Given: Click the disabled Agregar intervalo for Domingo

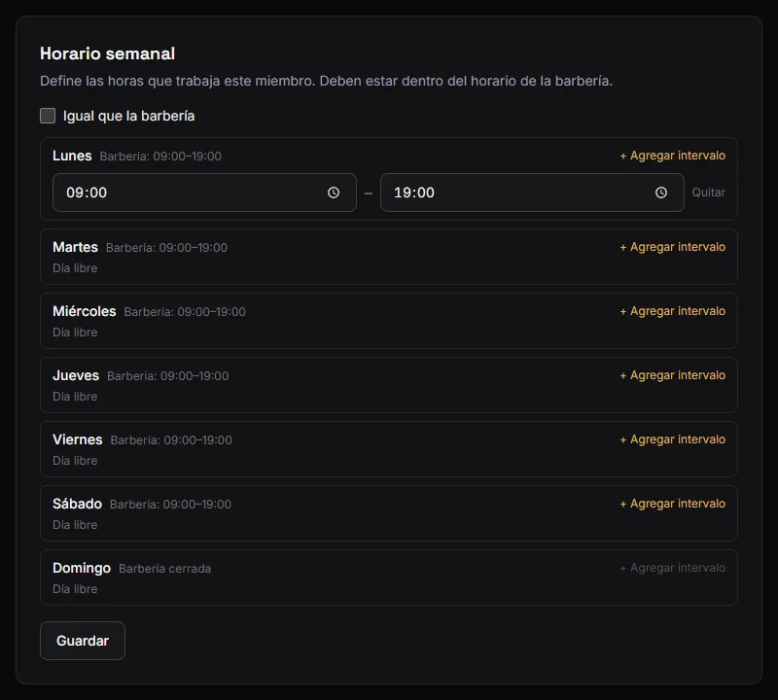Looking at the screenshot, I should point(672,568).
